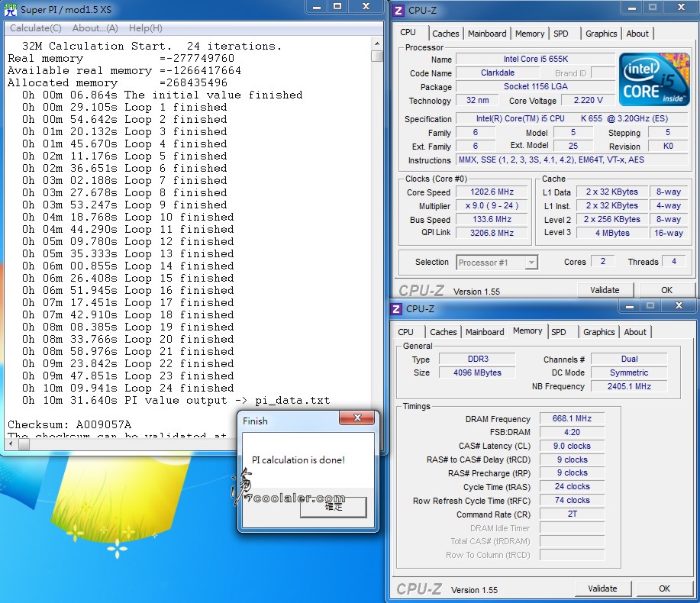
Task: Select the Memory tab in lower CPU-Z window
Action: pos(527,331)
